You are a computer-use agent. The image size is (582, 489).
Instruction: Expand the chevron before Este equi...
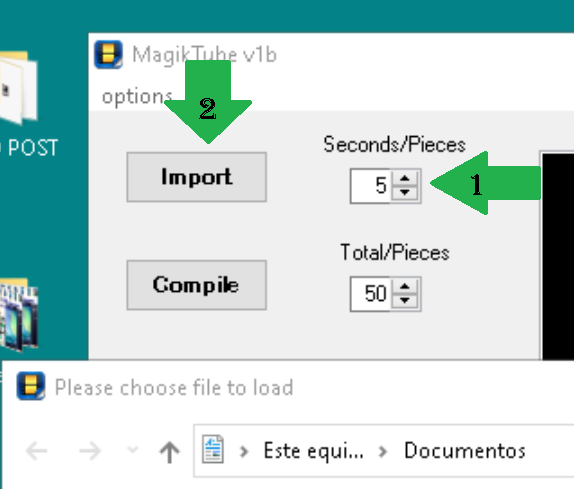(244, 451)
